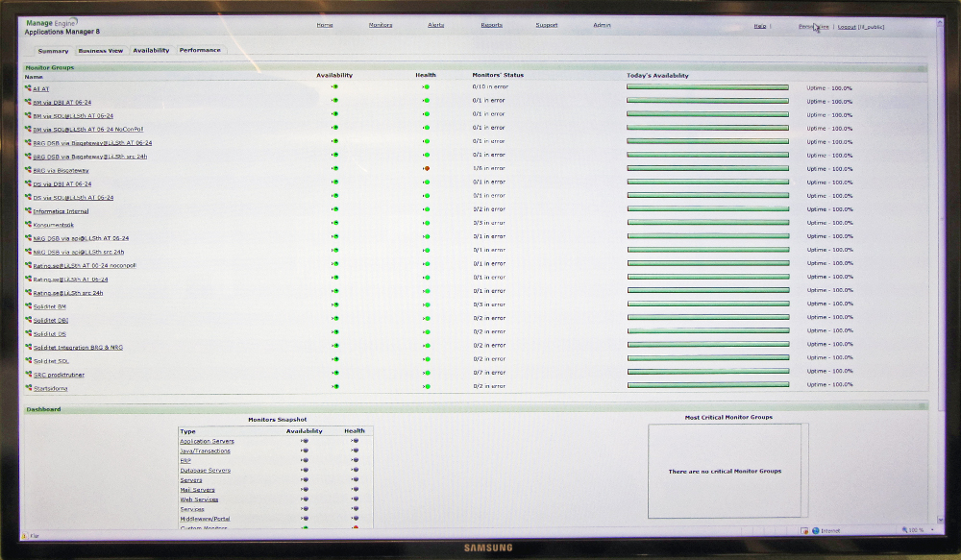Open Informatica Internal monitor group
Viewport: 961px width, 560px height.
(61, 211)
